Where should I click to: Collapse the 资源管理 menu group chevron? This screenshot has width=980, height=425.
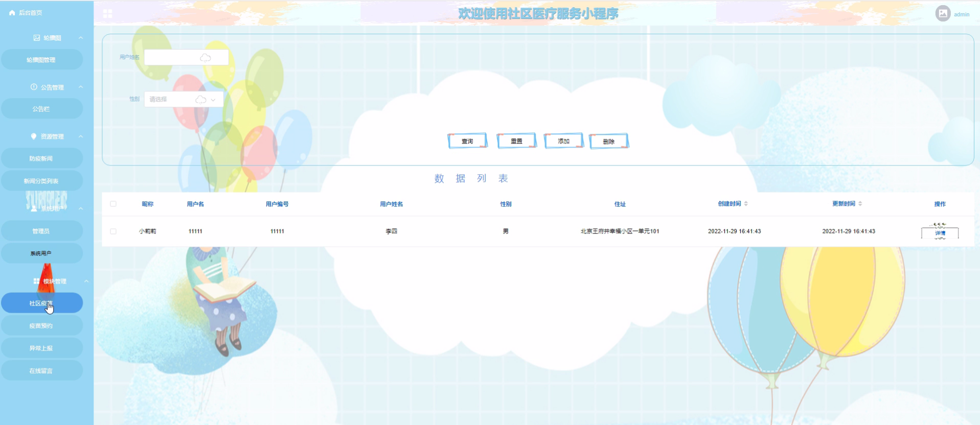click(x=81, y=136)
